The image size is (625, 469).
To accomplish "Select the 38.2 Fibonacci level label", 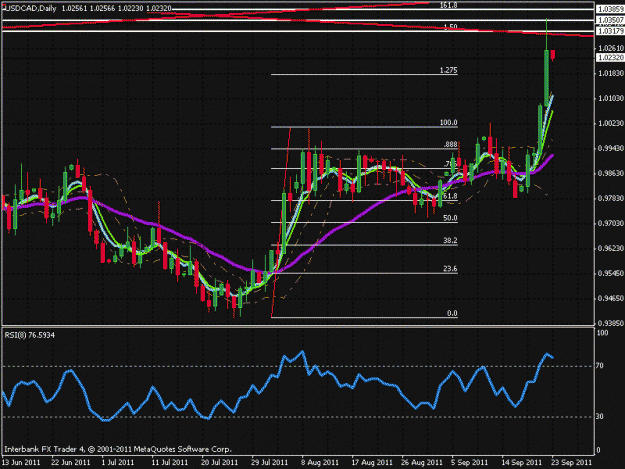I will point(450,241).
